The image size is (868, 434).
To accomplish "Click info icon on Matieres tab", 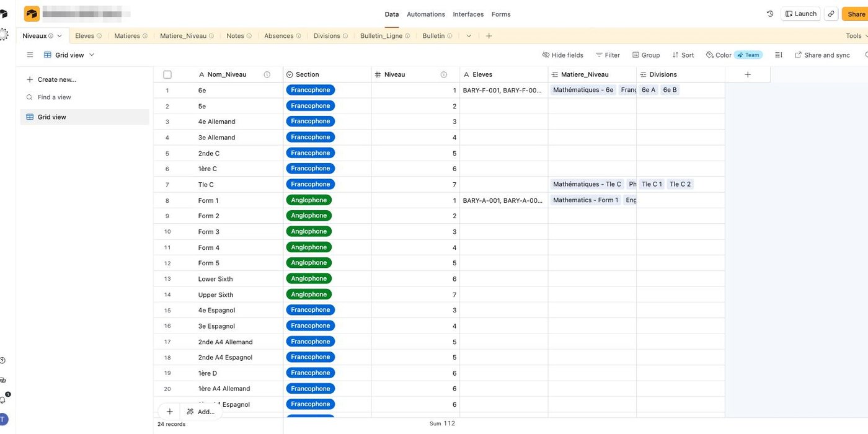I will click(145, 36).
